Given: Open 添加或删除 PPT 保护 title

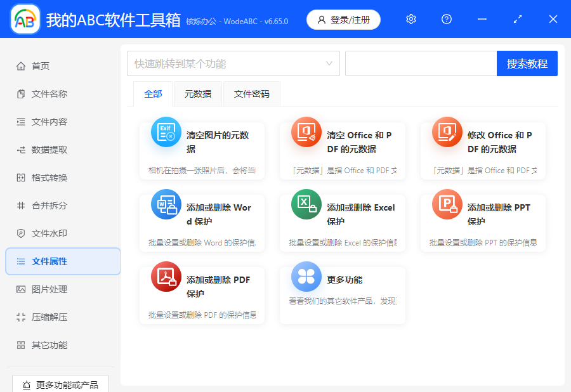Looking at the screenshot, I should (x=499, y=214).
